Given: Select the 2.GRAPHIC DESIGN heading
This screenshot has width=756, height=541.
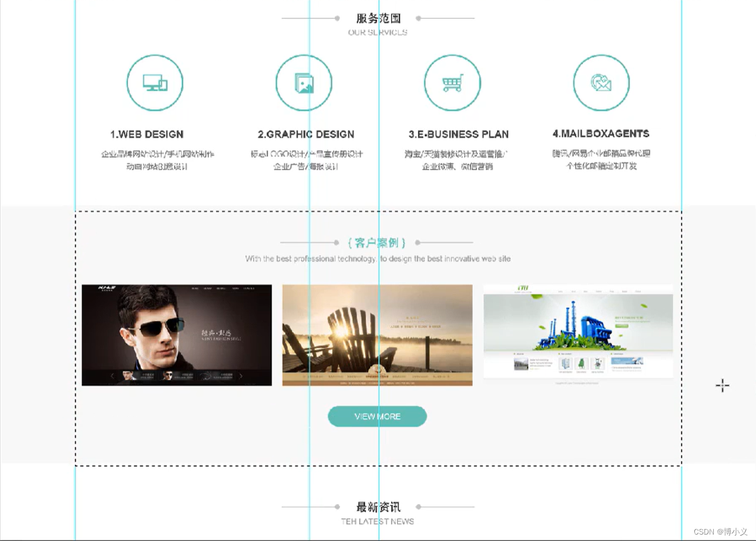Looking at the screenshot, I should pos(306,134).
